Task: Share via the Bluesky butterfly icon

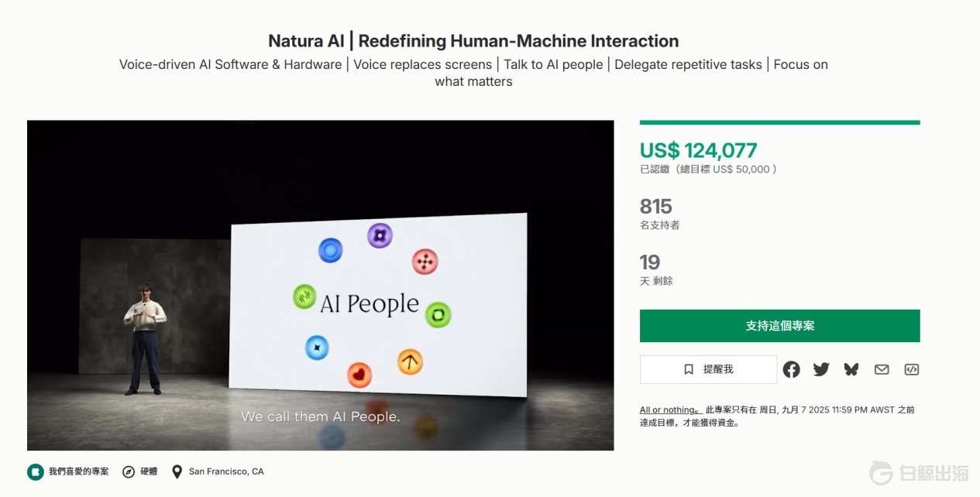Action: [851, 370]
